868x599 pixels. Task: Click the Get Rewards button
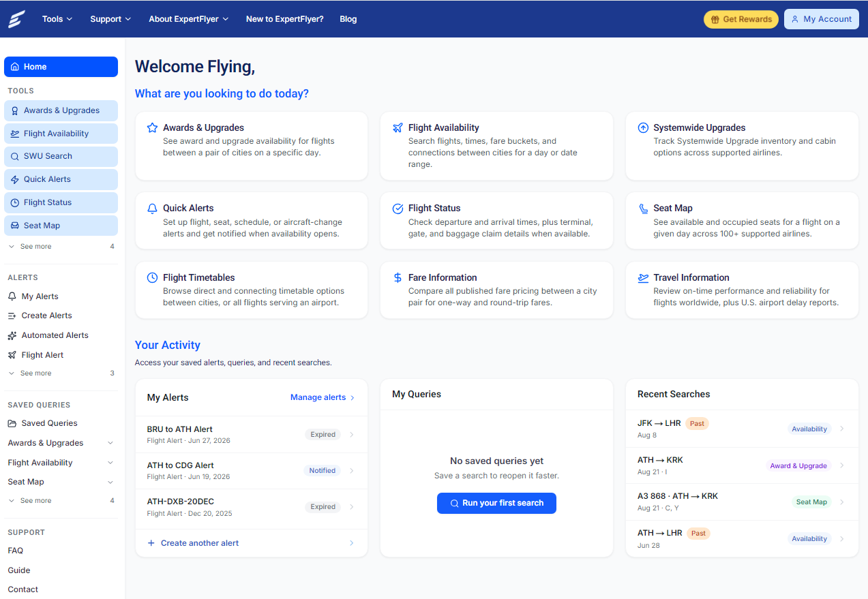coord(741,19)
